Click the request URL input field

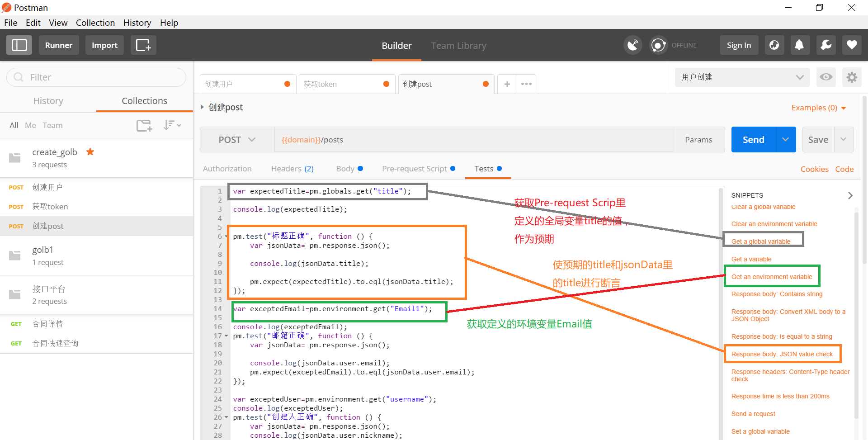(474, 140)
